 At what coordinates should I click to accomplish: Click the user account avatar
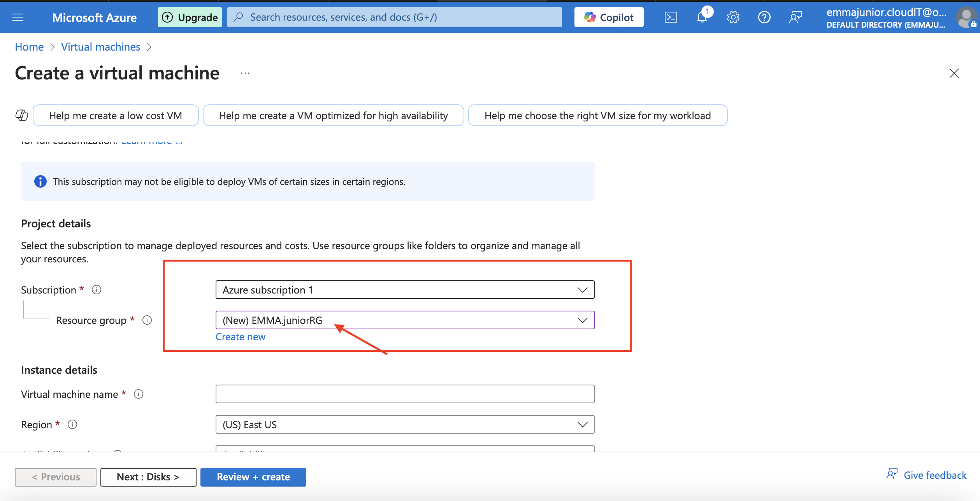click(x=967, y=18)
